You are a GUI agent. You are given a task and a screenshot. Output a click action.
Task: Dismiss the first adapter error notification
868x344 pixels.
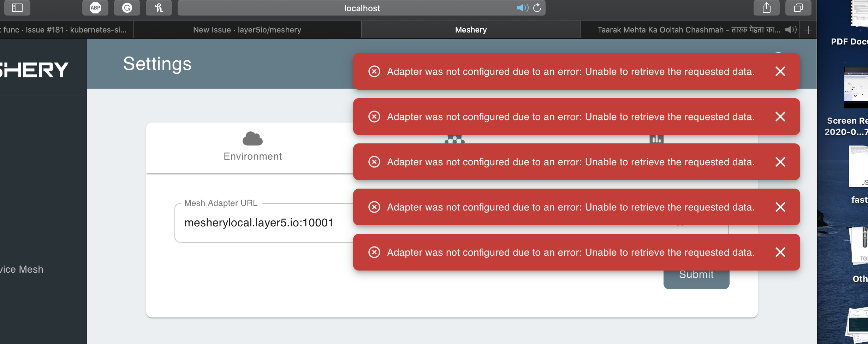click(x=780, y=71)
